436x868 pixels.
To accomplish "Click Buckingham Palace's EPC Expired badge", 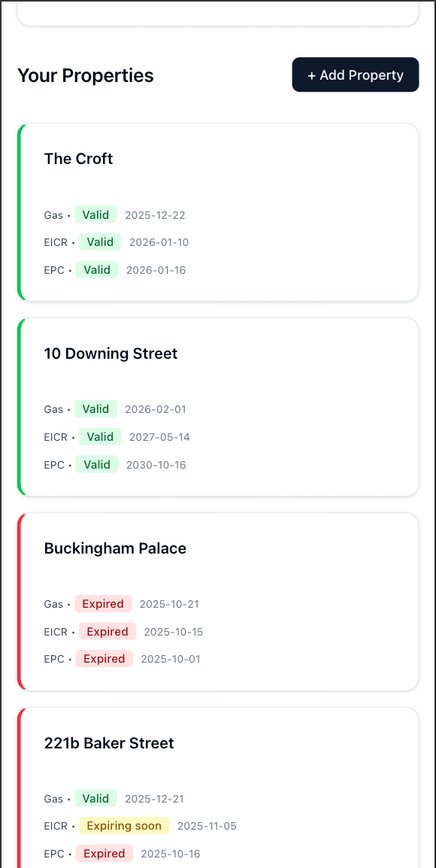I will [104, 659].
